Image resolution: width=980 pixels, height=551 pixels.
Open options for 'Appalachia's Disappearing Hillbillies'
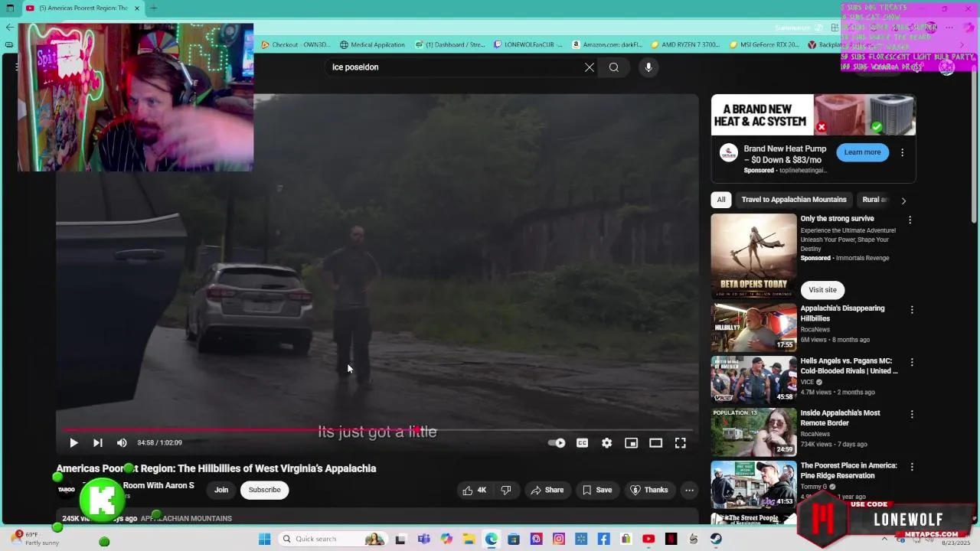click(911, 310)
